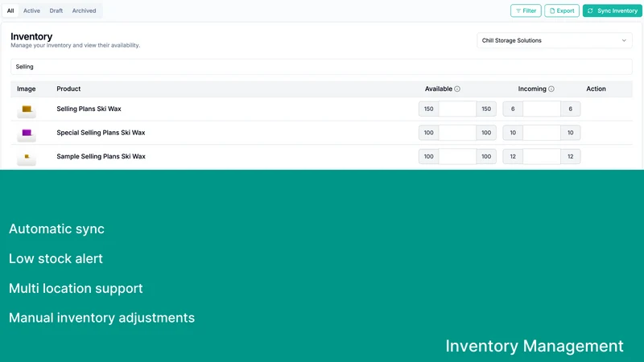Viewport: 644px width, 362px height.
Task: Click the chevron of the location dropdown
Action: click(624, 41)
